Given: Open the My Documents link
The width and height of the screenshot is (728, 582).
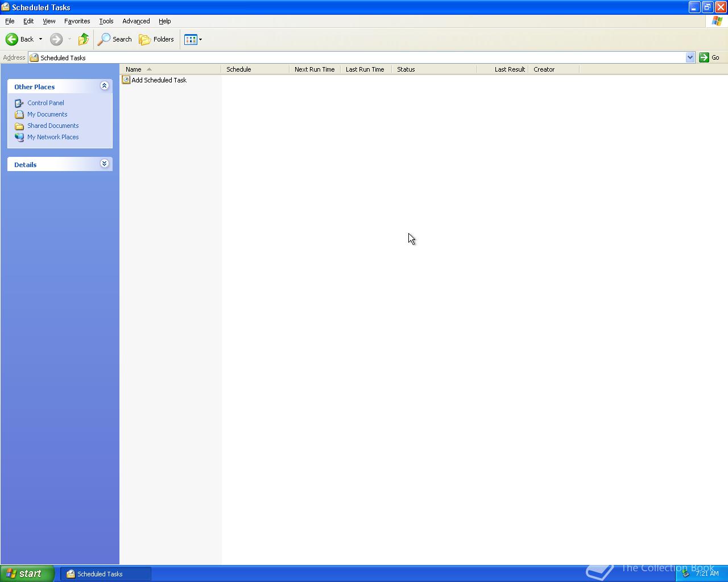Looking at the screenshot, I should (47, 114).
